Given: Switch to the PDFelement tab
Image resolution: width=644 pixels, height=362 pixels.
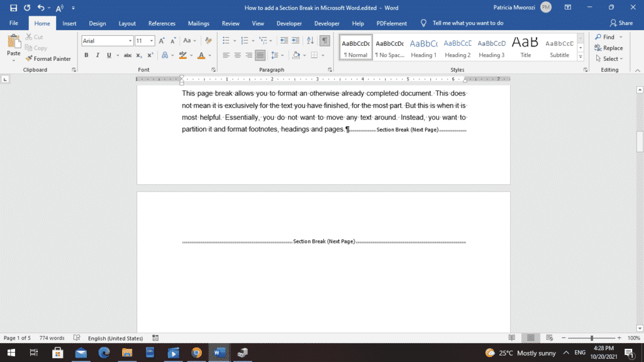Looking at the screenshot, I should (392, 23).
